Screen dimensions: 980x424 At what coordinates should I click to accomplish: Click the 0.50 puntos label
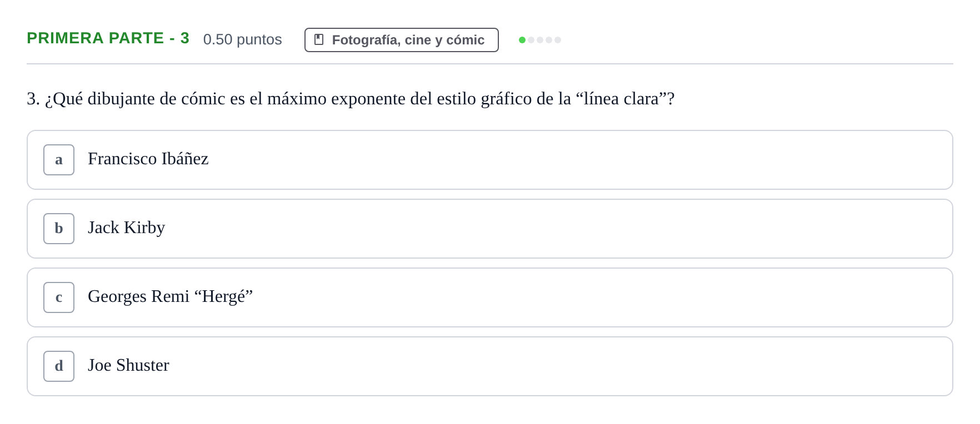pyautogui.click(x=243, y=39)
